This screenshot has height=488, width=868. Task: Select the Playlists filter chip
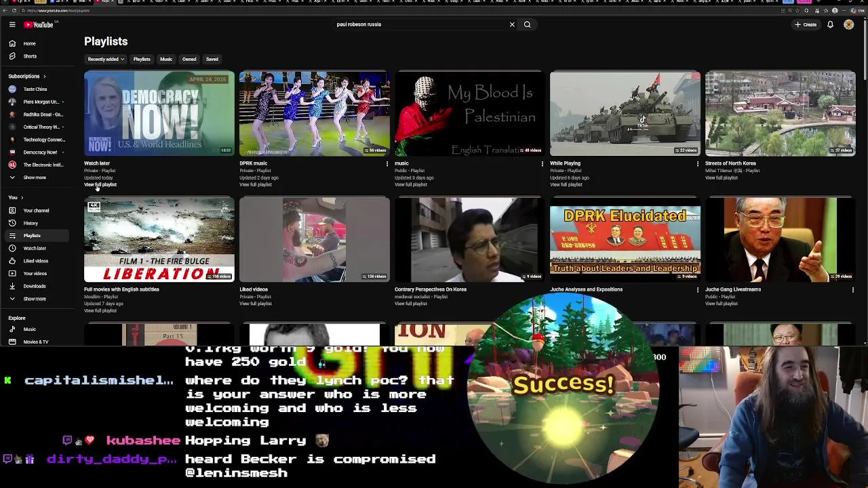(x=142, y=59)
